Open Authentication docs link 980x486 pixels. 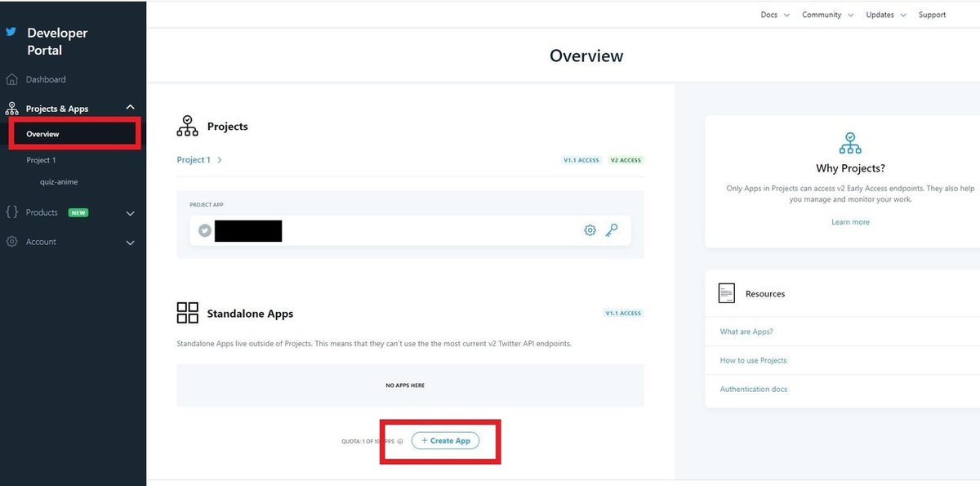[x=754, y=390]
